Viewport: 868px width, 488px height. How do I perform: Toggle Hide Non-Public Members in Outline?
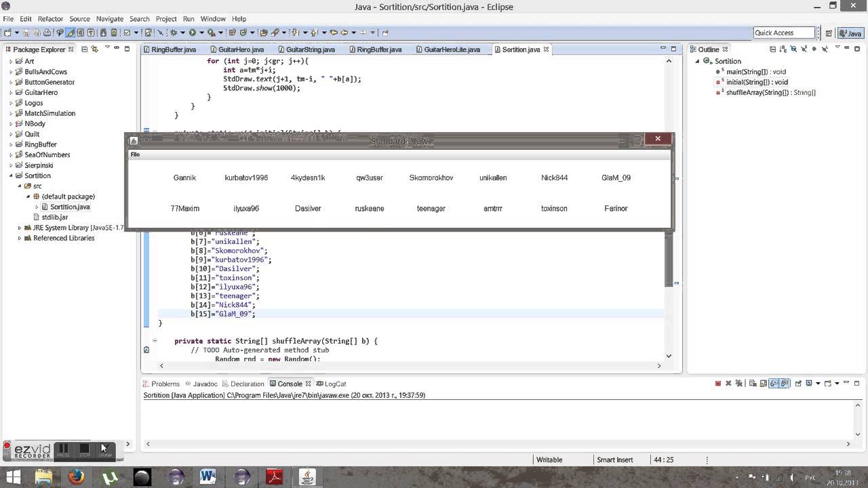[814, 49]
